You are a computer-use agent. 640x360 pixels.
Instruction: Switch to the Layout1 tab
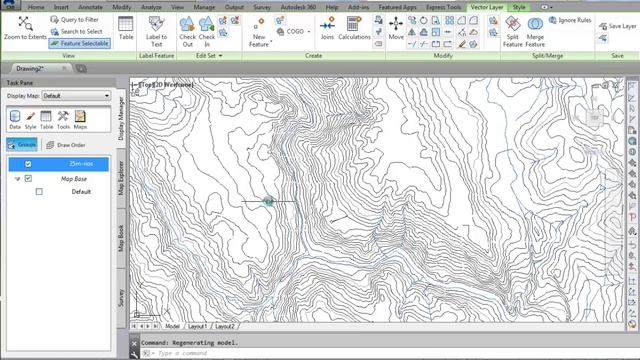coord(198,326)
